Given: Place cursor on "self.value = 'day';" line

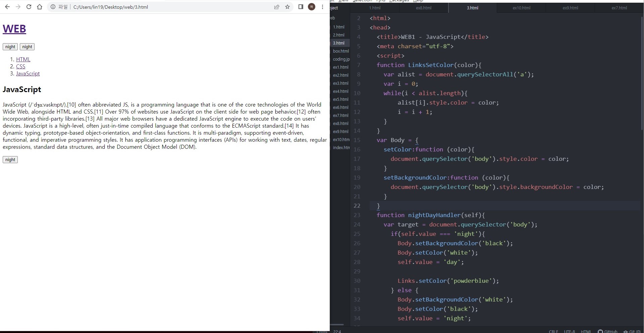Looking at the screenshot, I should [431, 262].
